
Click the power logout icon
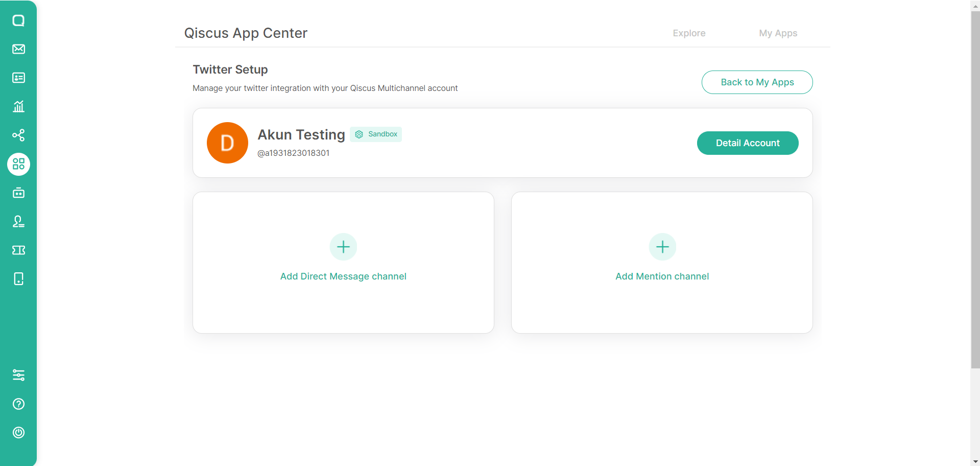[x=18, y=433]
